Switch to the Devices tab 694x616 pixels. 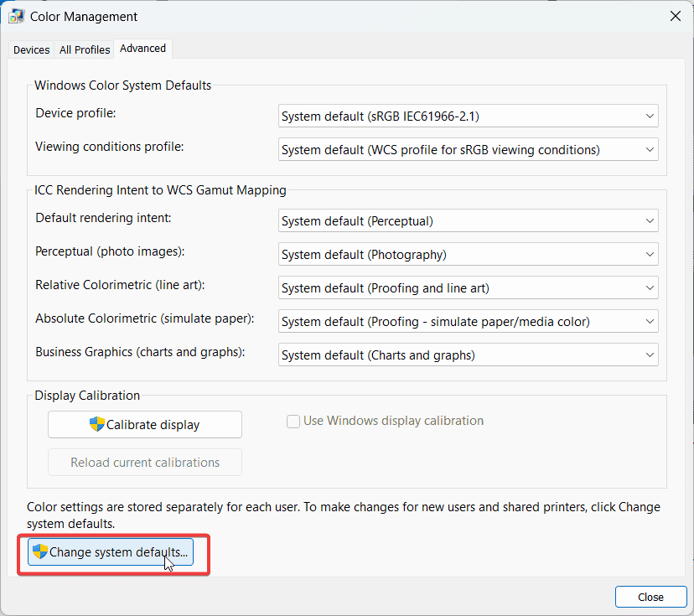pyautogui.click(x=31, y=49)
